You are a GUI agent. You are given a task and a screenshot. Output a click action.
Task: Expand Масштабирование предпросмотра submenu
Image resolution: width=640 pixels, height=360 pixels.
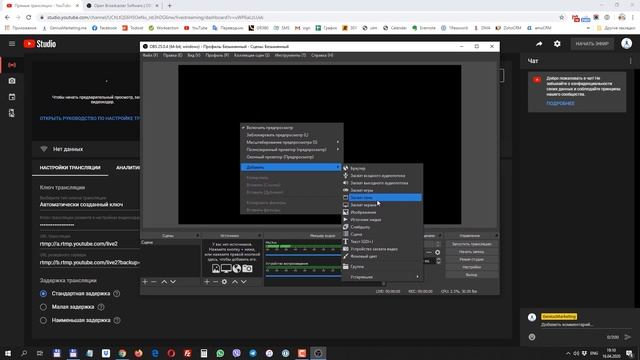291,142
